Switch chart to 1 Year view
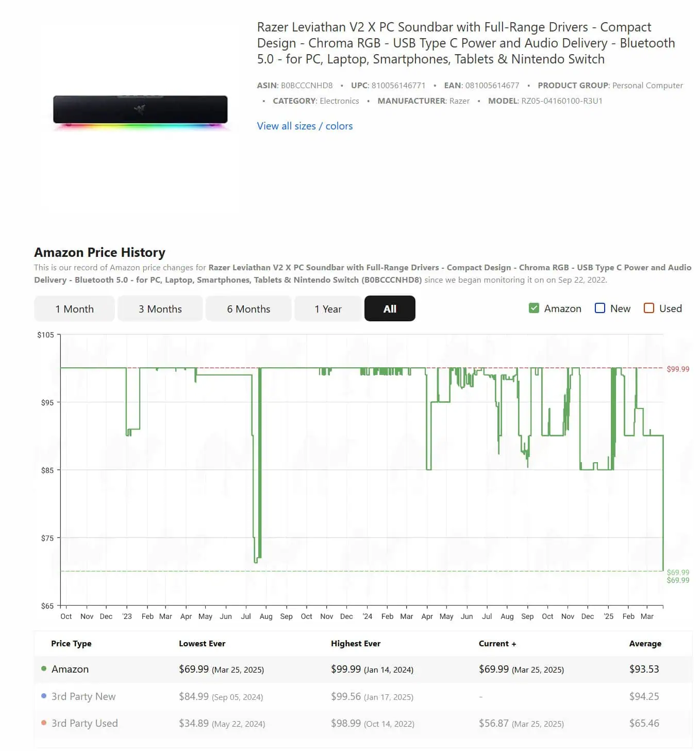 coord(328,308)
